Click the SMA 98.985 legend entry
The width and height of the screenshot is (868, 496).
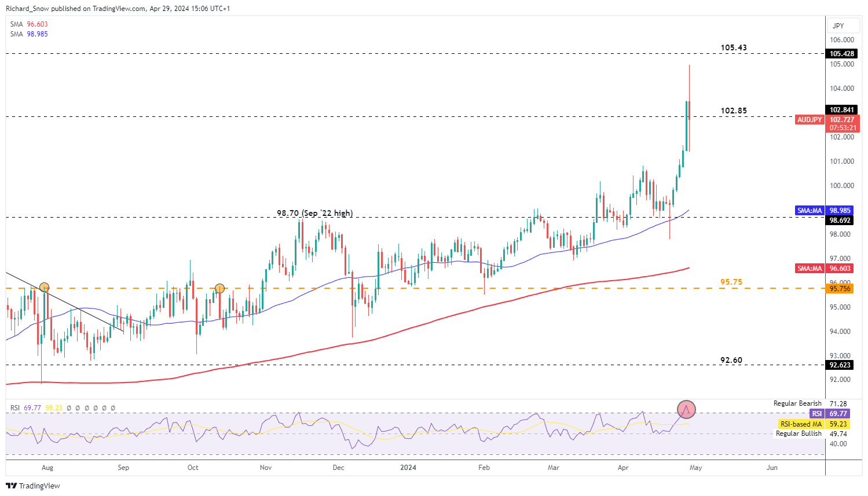(29, 34)
